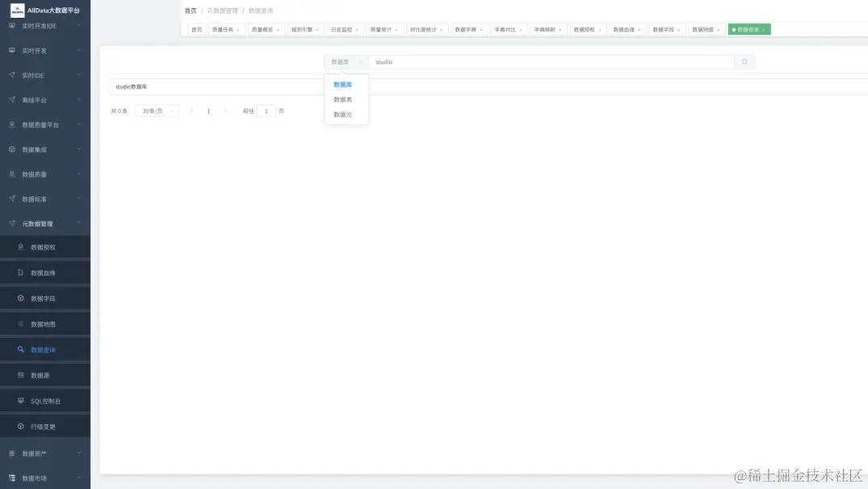Click the search magnifier button beside studio input

coord(744,62)
